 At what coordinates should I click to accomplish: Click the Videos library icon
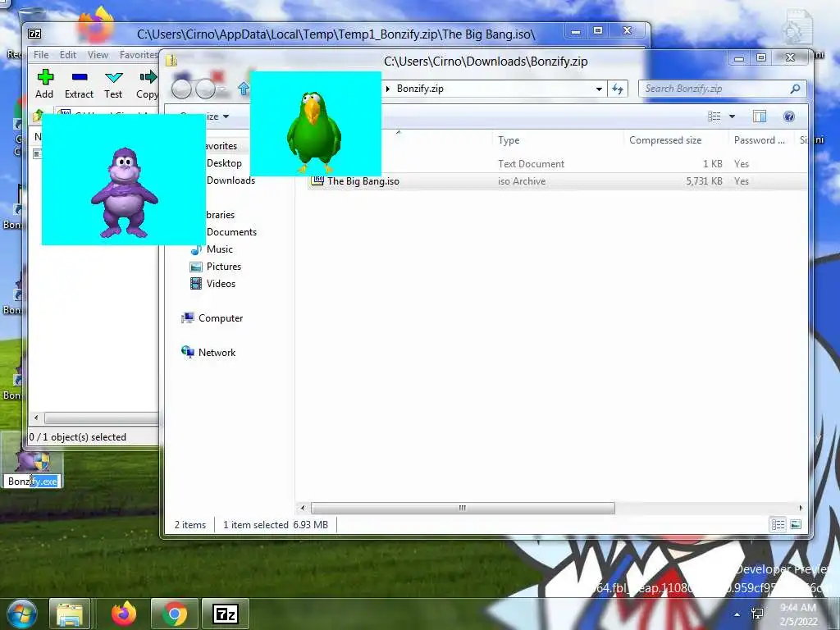pos(196,283)
